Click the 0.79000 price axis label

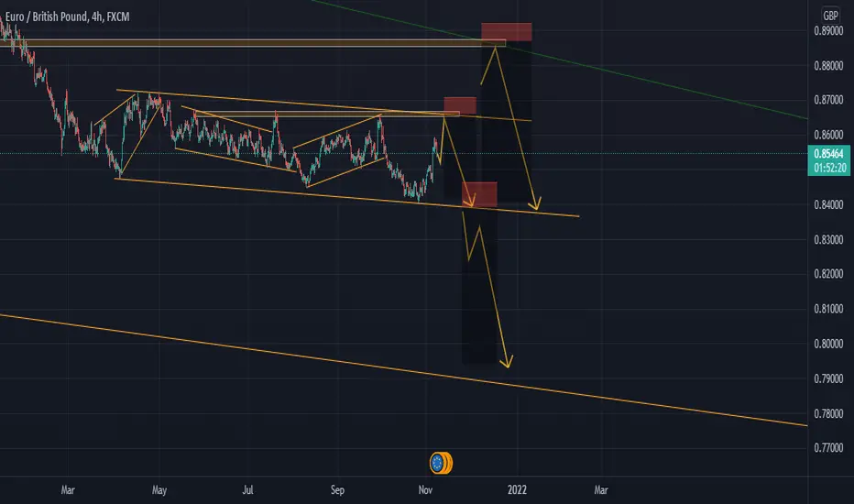(x=828, y=378)
